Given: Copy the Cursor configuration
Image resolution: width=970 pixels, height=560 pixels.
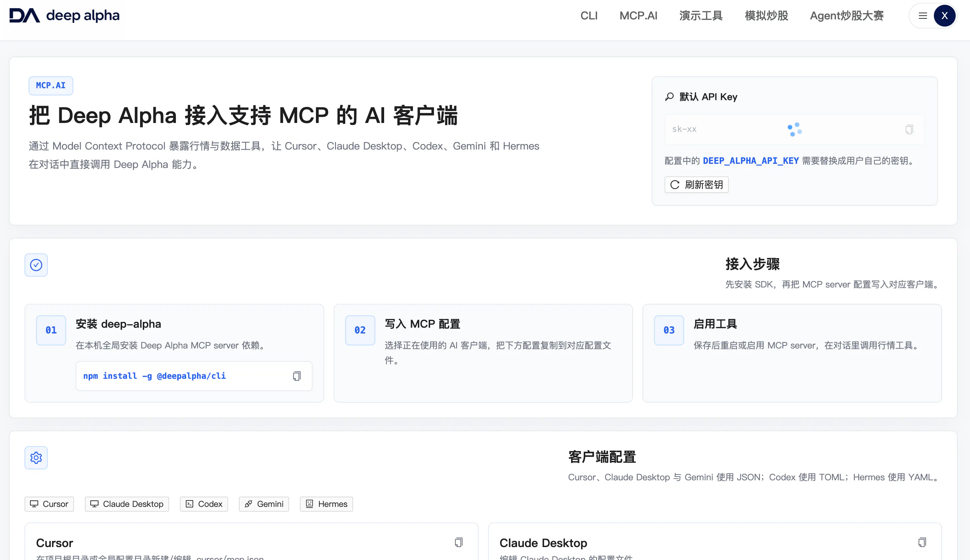Looking at the screenshot, I should pyautogui.click(x=458, y=542).
